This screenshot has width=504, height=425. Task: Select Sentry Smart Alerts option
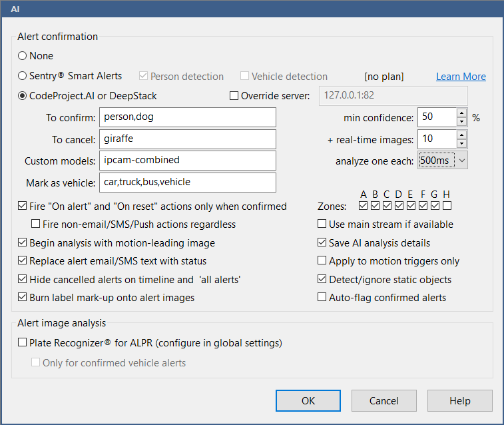point(22,76)
